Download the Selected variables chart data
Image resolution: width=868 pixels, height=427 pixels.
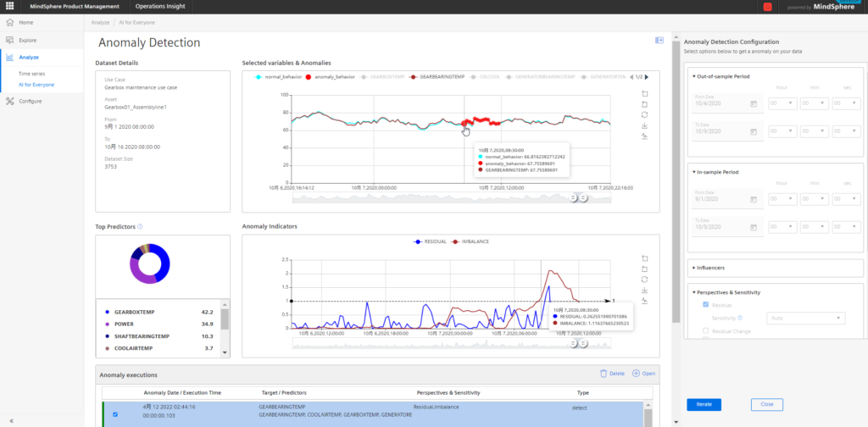click(x=644, y=125)
